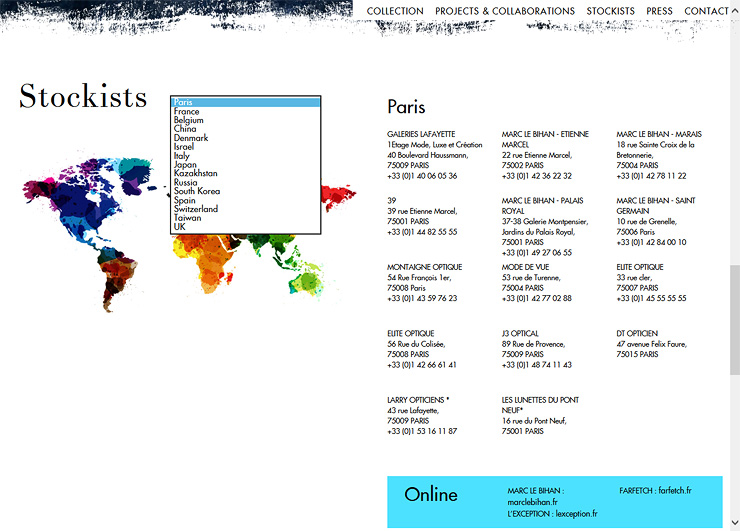Select Paris in the location list
This screenshot has width=740, height=531.
pos(245,102)
